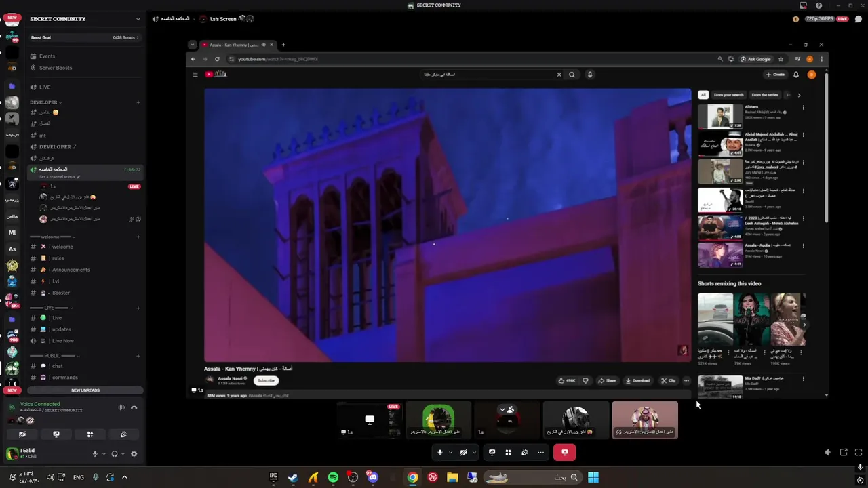
Task: Deafen using the headphones icon
Action: [x=115, y=454]
